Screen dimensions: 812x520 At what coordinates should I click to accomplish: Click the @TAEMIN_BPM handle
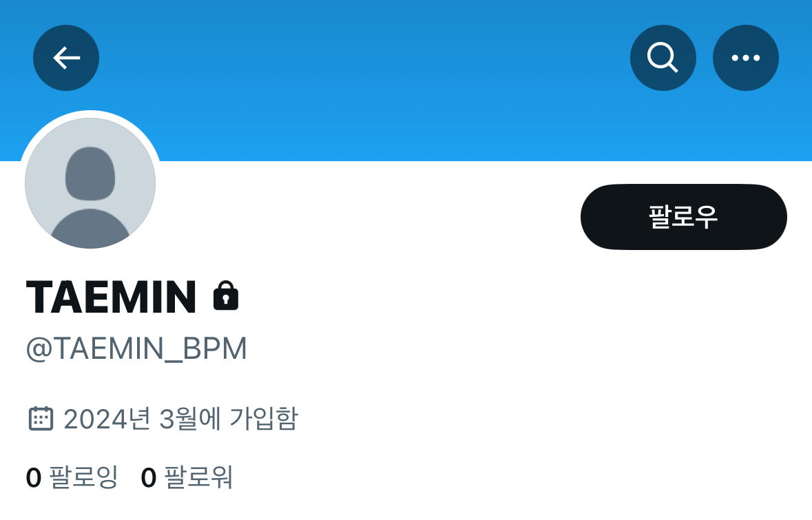[137, 349]
